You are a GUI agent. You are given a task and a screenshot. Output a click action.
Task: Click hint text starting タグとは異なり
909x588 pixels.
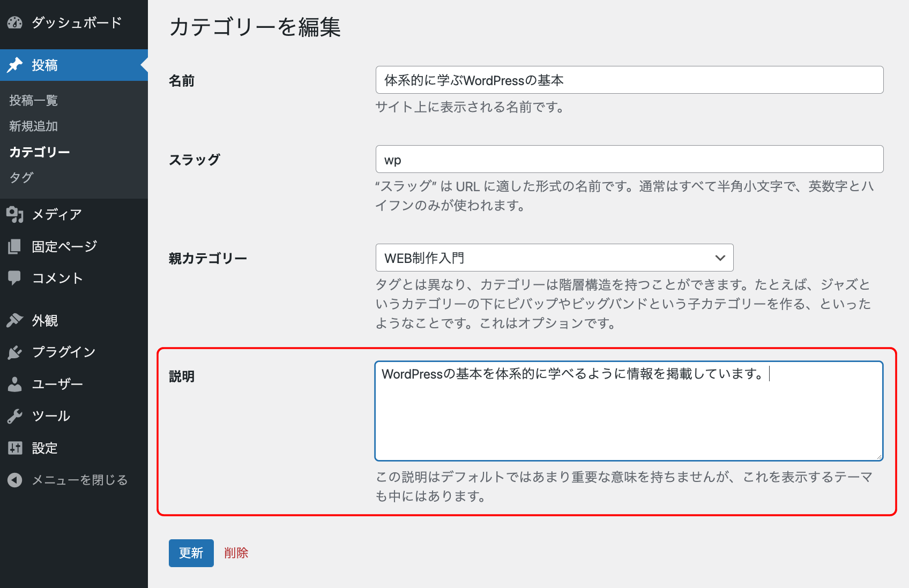pos(623,304)
